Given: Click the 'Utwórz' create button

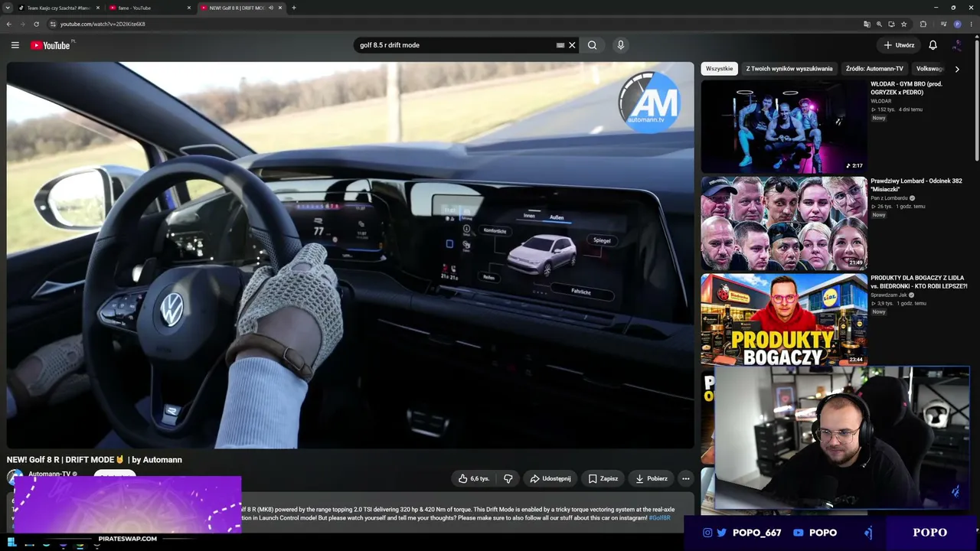Looking at the screenshot, I should (x=899, y=45).
